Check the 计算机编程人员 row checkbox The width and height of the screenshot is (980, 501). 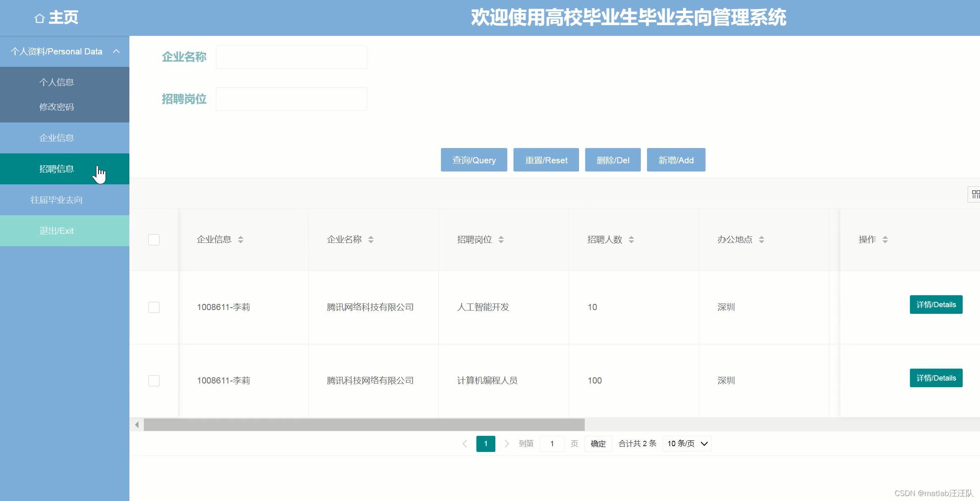(154, 381)
